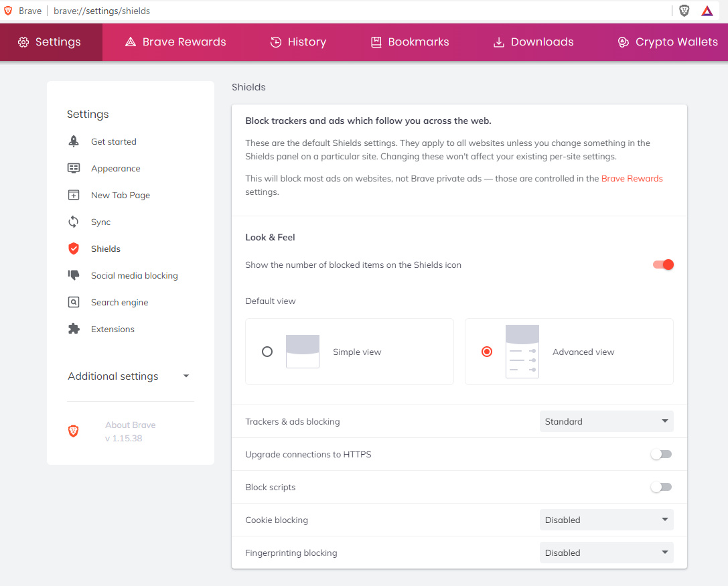Viewport: 728px width, 586px height.
Task: Enable the Block scripts toggle
Action: [661, 487]
